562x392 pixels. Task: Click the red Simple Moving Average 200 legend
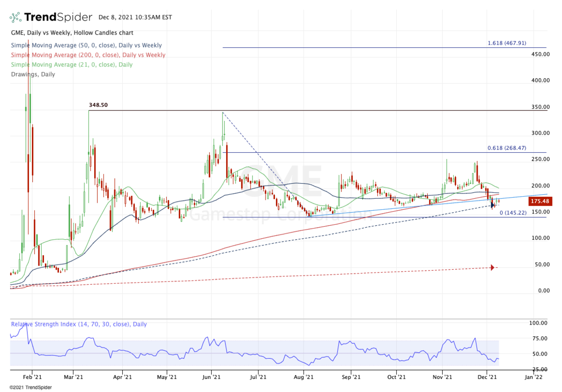click(88, 55)
